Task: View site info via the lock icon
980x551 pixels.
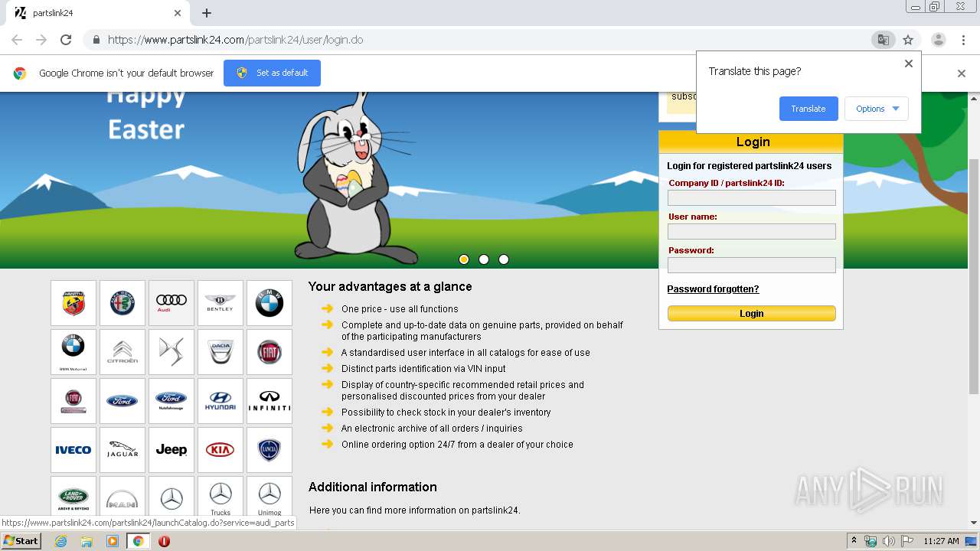Action: tap(96, 40)
